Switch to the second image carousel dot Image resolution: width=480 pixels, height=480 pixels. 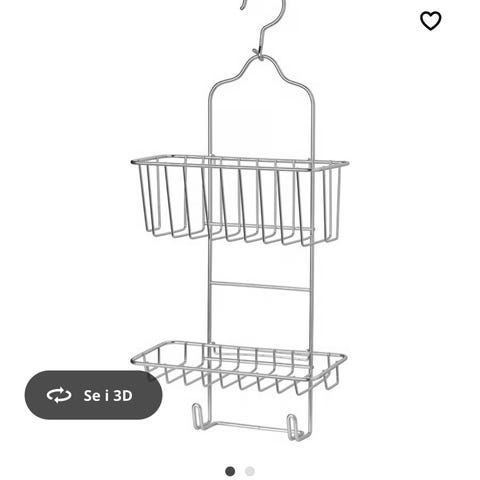tap(250, 471)
